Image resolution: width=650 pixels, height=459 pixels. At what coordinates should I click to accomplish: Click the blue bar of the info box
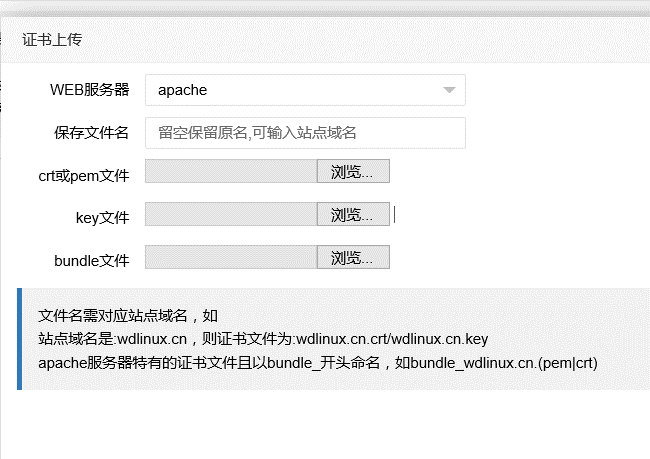(x=19, y=339)
